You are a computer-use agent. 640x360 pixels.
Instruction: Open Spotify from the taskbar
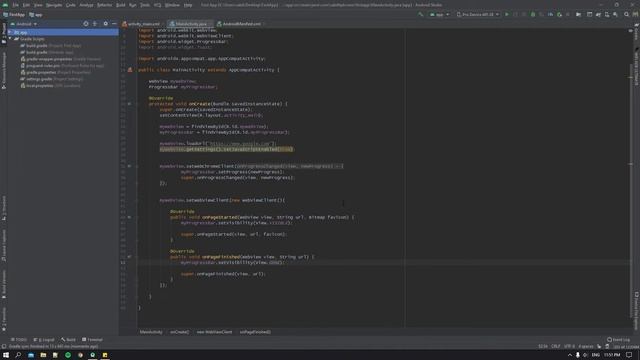(68, 355)
